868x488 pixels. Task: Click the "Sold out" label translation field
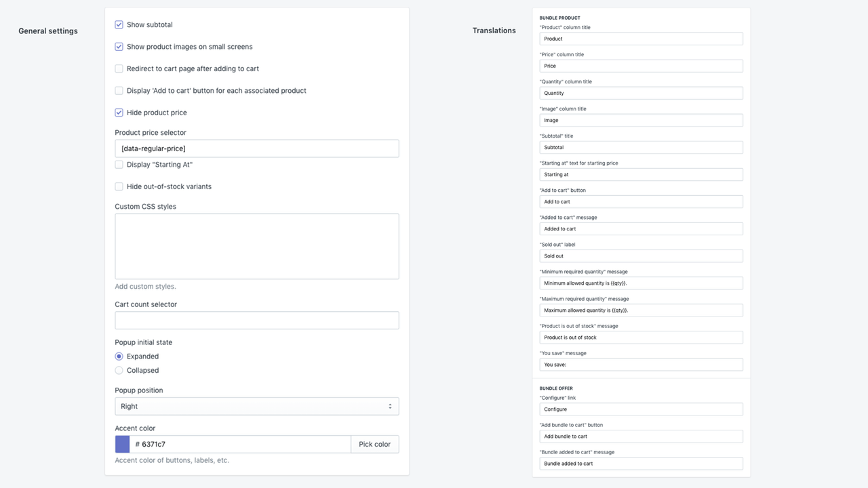(x=641, y=256)
